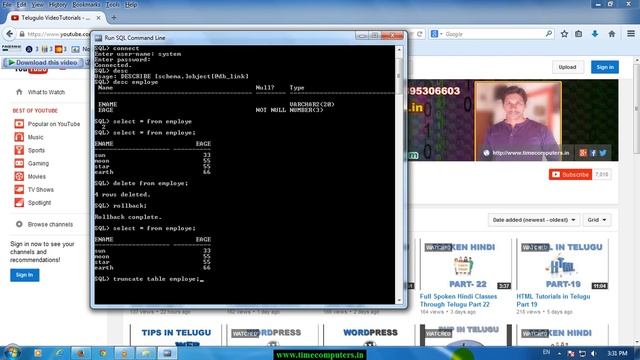Open Google search engine dropdown
Viewport: 640px width, 360px height.
[x=436, y=34]
